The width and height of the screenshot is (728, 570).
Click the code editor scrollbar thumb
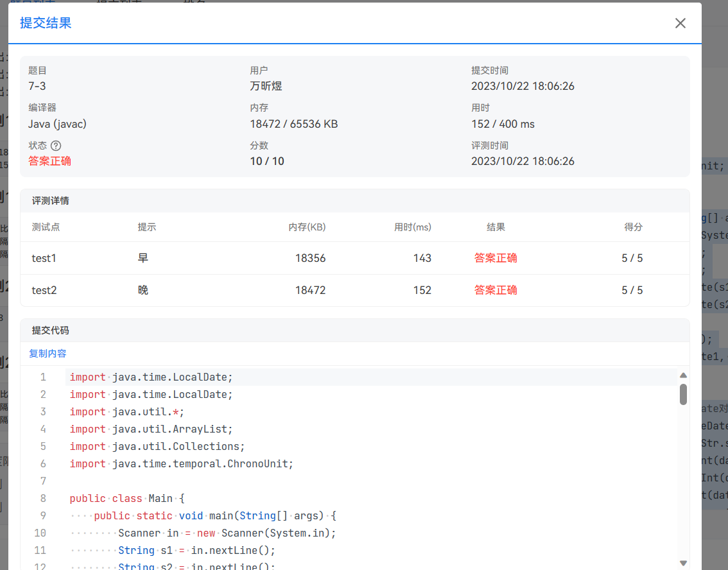[683, 394]
